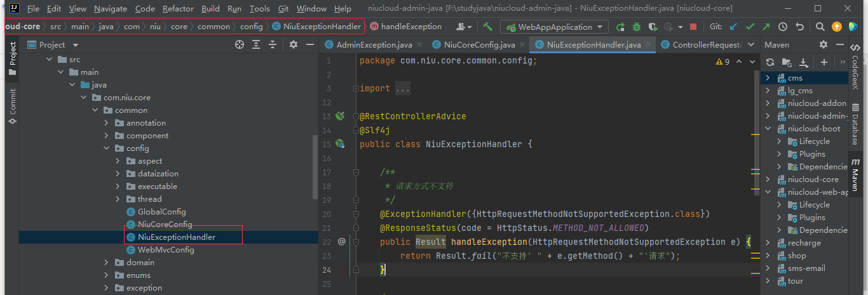Click handleException in the breadcrumb bar

point(410,27)
